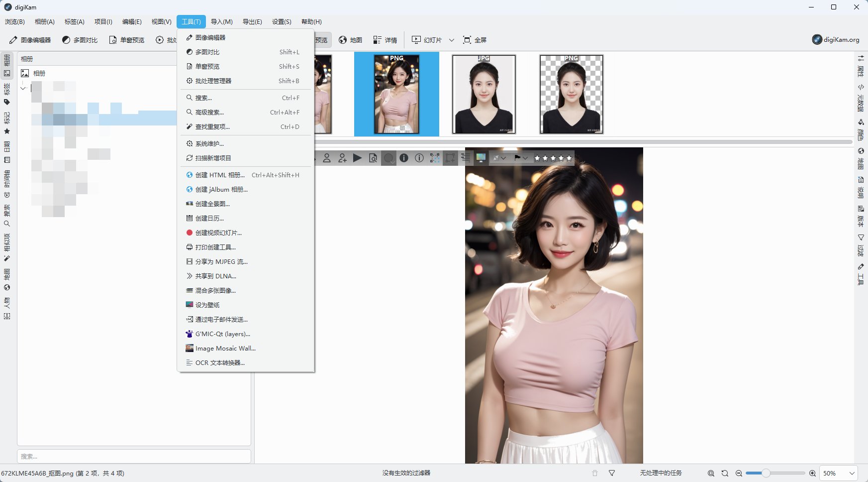868x482 pixels.
Task: Click the outlined information icon
Action: click(x=419, y=158)
